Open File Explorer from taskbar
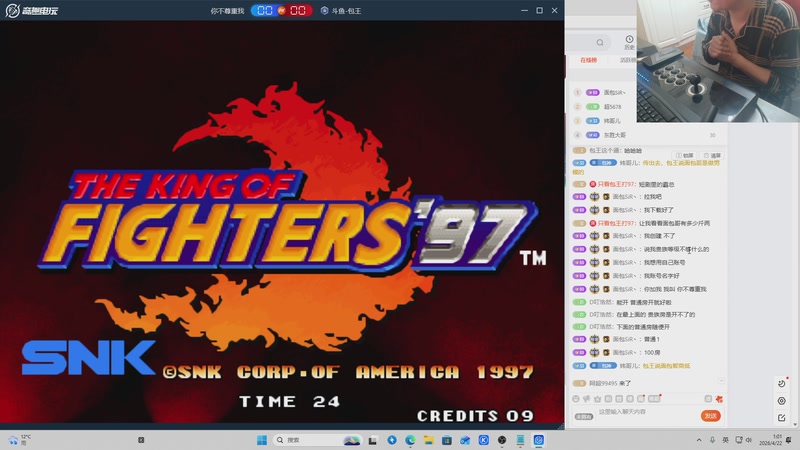Image resolution: width=800 pixels, height=450 pixels. (x=429, y=440)
